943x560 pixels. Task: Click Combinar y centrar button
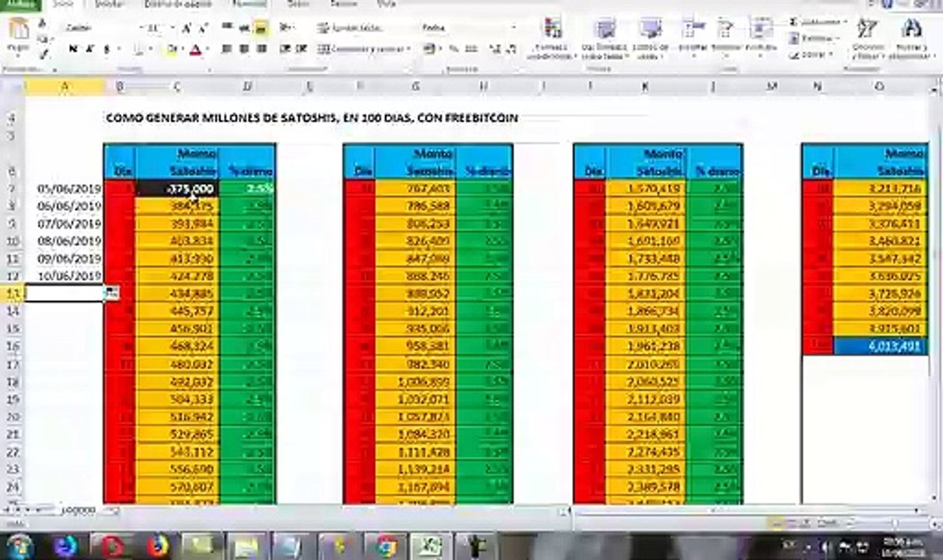pos(361,48)
